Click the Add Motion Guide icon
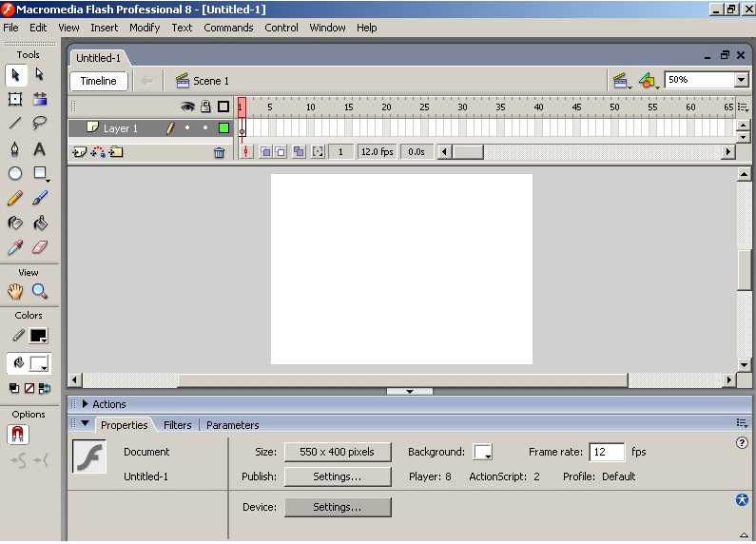The height and width of the screenshot is (544, 756). [97, 152]
